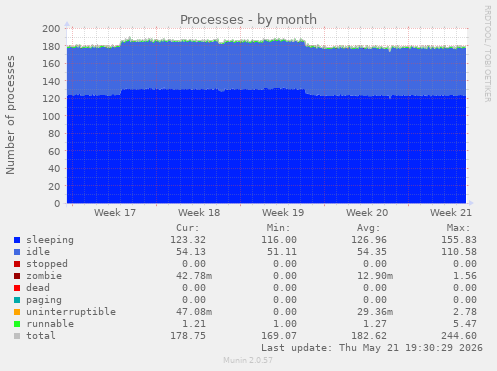Viewport: 497px width, 371px height.
Task: Click the zombie legend color swatch
Action: point(17,276)
